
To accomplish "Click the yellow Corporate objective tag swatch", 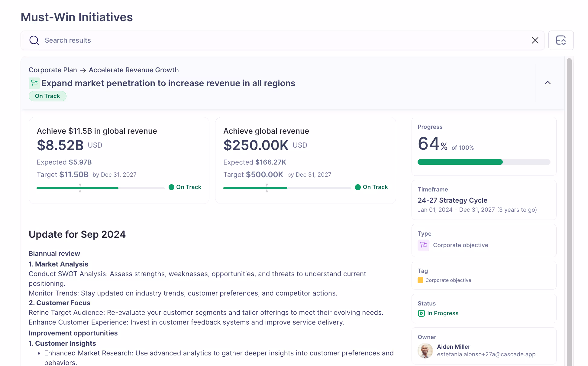I will [x=420, y=280].
